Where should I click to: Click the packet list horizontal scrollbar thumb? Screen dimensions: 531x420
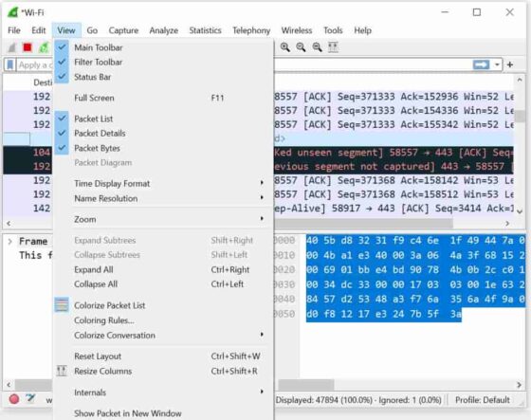[x=363, y=223]
